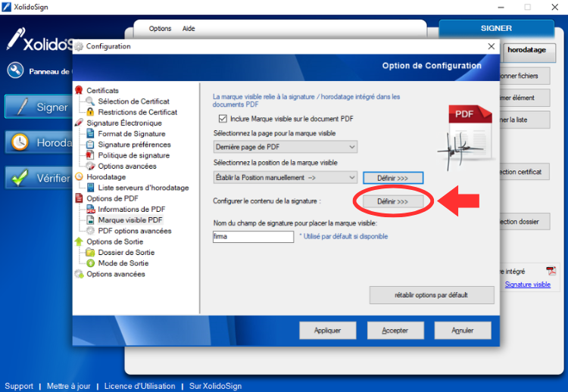Click the clipboard icon beside Signature préférences
Viewport: 568px width, 392px height.
point(90,145)
